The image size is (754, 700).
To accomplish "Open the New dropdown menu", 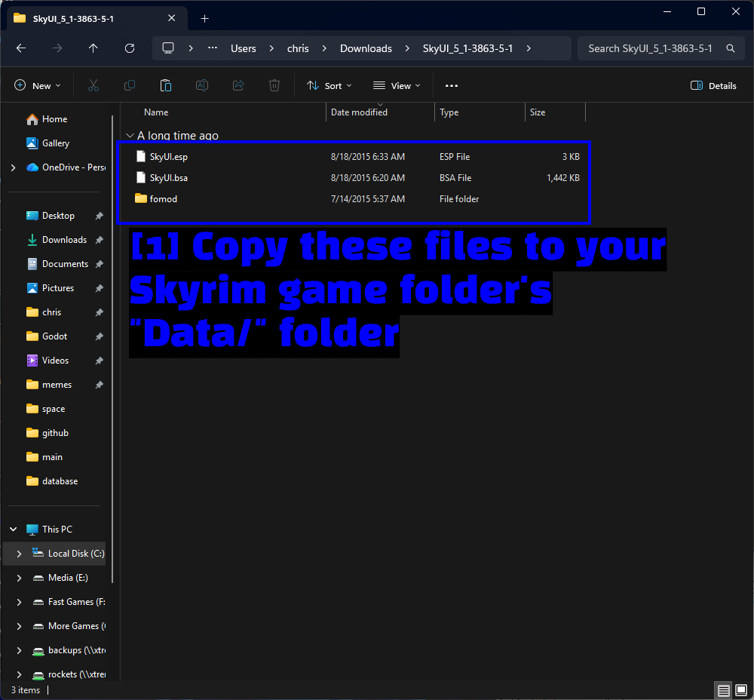I will [x=38, y=86].
